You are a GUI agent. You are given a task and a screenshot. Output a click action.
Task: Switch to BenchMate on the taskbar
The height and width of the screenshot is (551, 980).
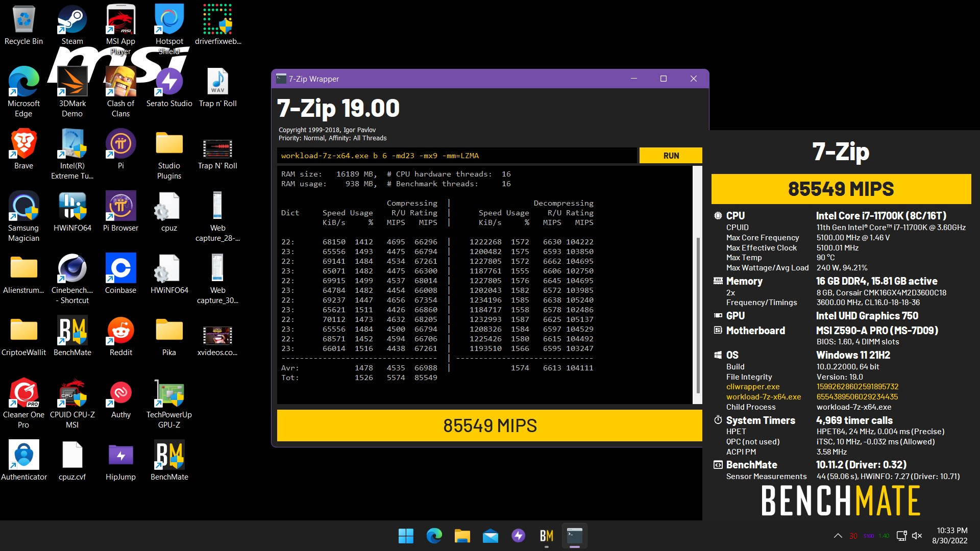547,536
